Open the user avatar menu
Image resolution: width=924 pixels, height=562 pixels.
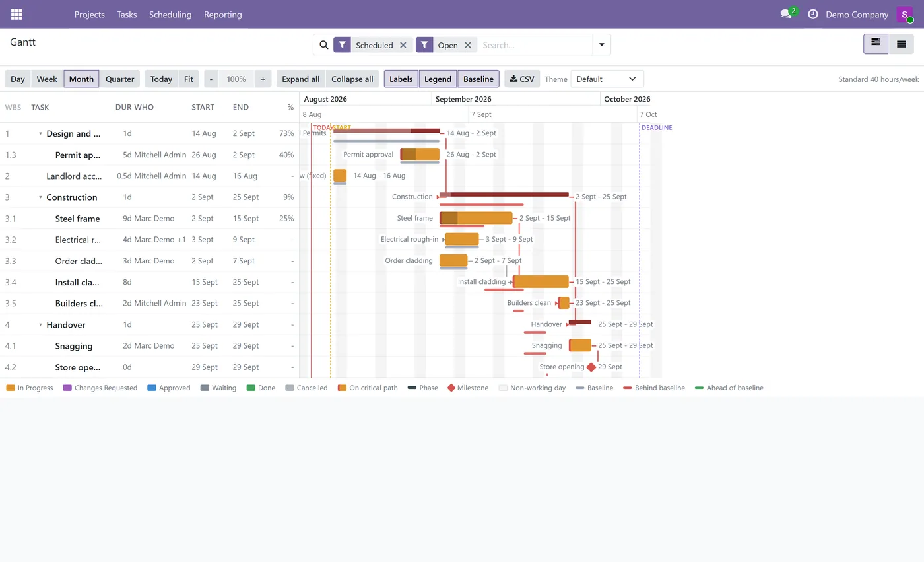tap(904, 15)
